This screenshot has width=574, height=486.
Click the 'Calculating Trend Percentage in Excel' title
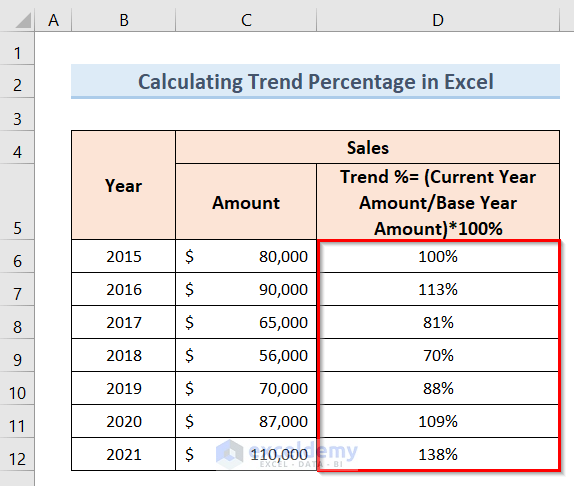[316, 81]
